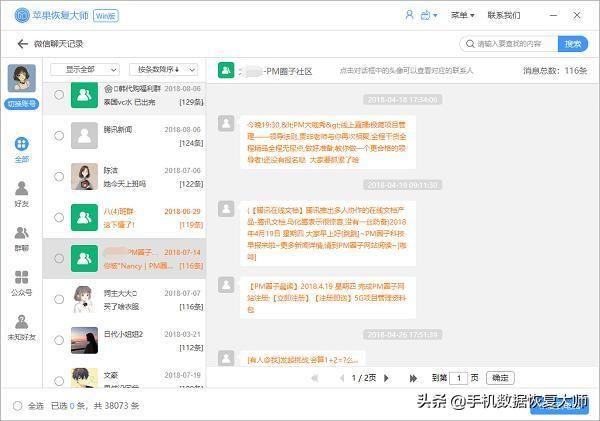Screen dimensions: 600x421
Task: Tick radio for PM圈子 conversation dated 2018-07-14
Action: pyautogui.click(x=59, y=258)
